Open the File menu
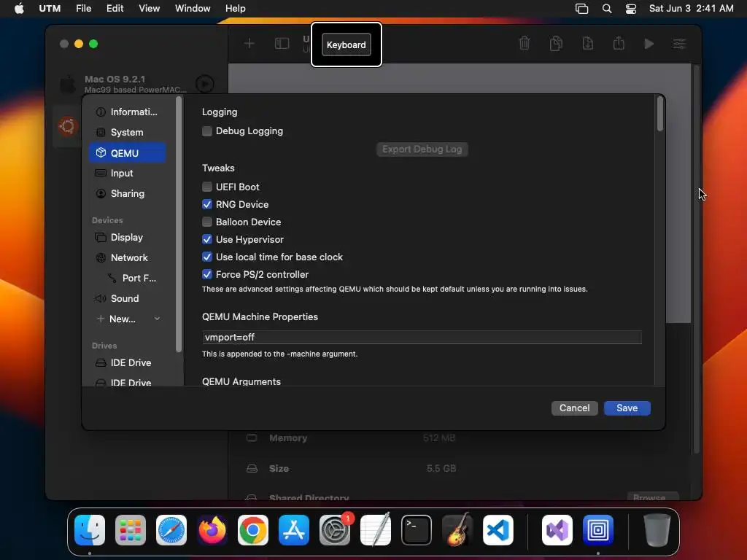Screen dimensions: 747x560 click(84, 9)
